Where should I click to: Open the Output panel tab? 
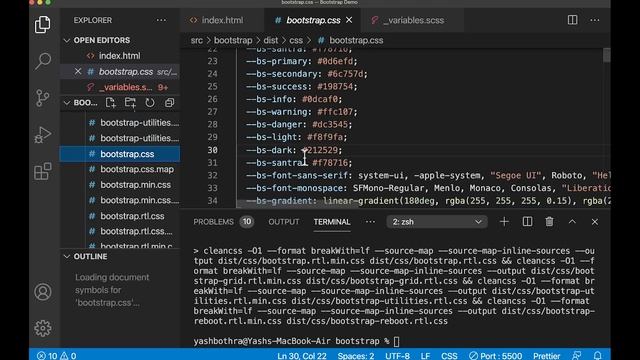(x=284, y=222)
